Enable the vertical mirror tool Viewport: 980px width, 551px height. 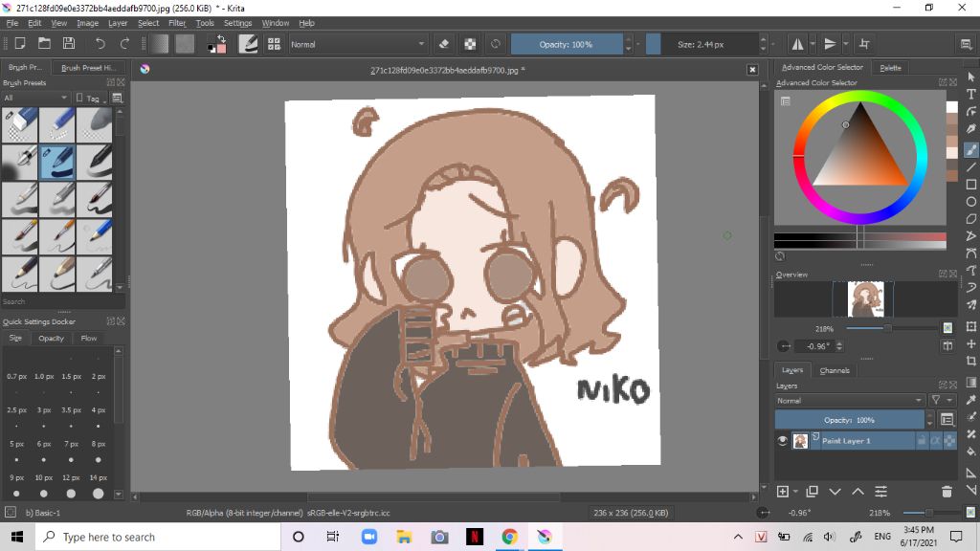click(830, 44)
